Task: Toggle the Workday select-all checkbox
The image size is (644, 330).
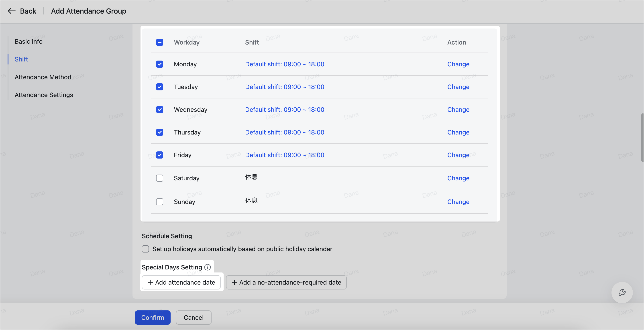Action: tap(159, 42)
